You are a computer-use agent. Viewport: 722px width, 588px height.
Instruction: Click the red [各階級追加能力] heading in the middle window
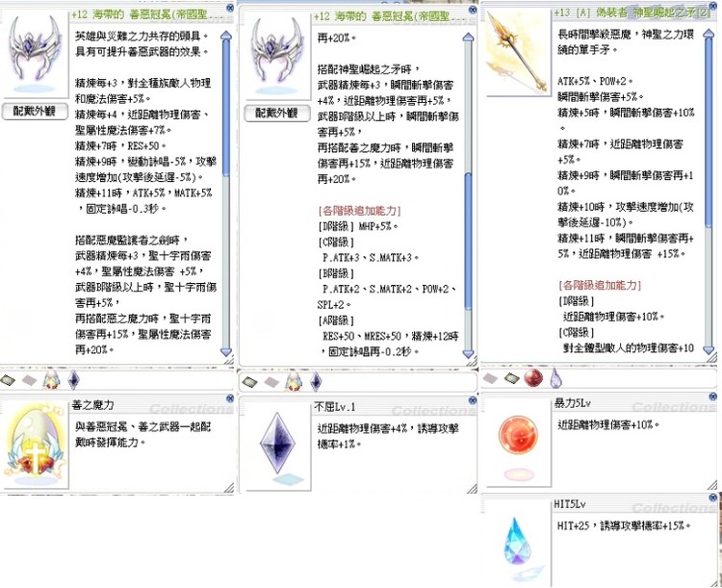(359, 211)
